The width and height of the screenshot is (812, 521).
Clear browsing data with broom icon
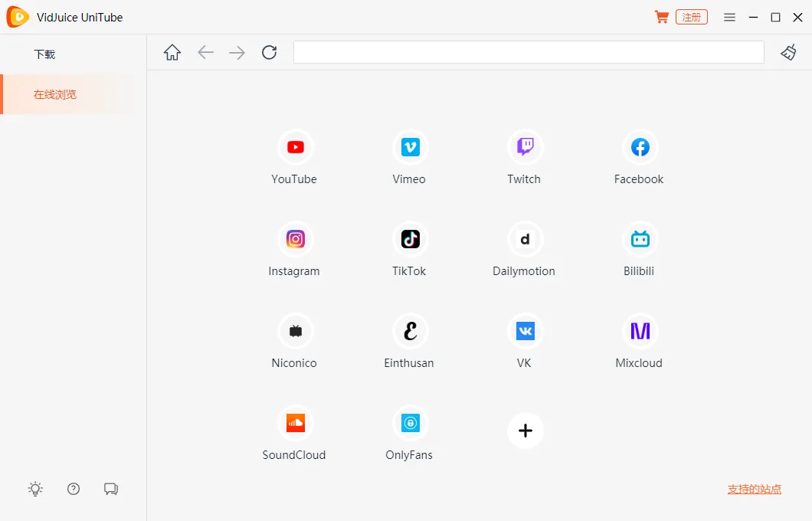789,52
